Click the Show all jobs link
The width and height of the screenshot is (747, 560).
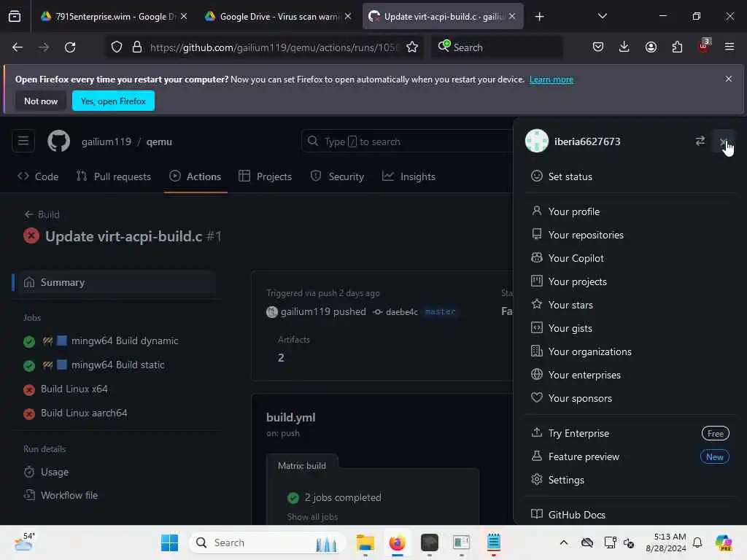[312, 517]
